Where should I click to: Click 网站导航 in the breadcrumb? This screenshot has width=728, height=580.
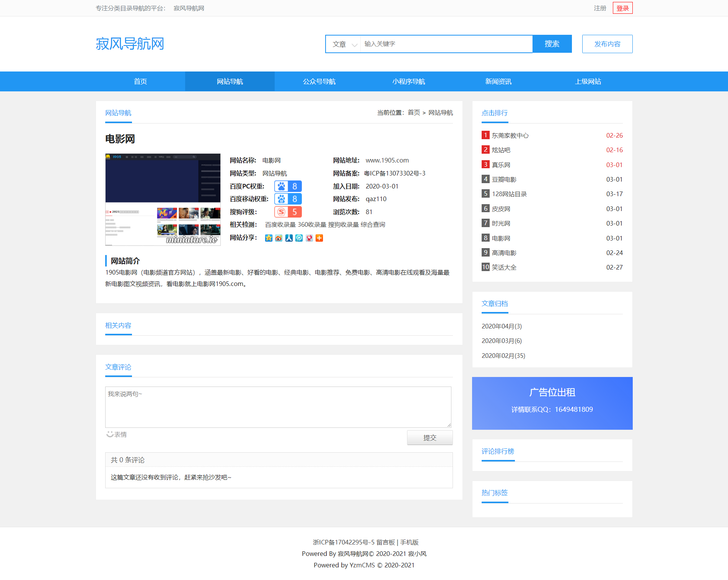(440, 112)
